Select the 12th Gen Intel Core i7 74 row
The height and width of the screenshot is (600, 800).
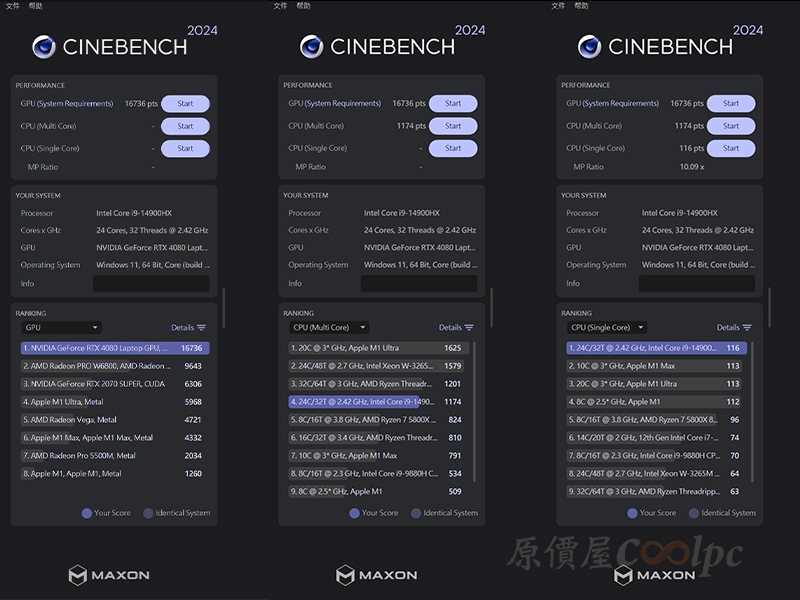[x=657, y=437]
